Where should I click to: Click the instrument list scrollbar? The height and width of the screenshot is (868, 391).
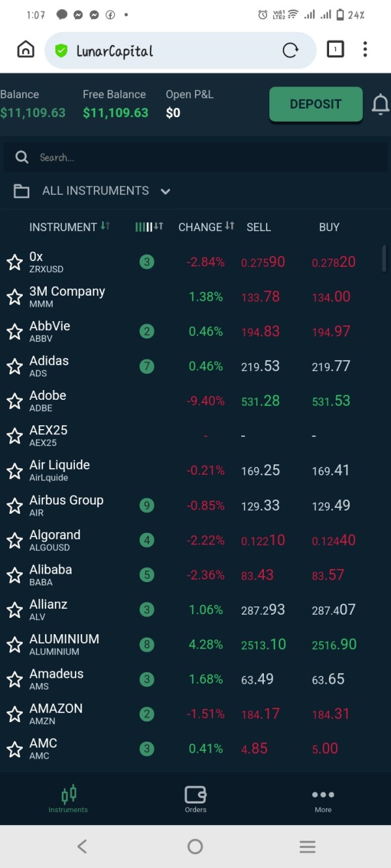point(384,259)
